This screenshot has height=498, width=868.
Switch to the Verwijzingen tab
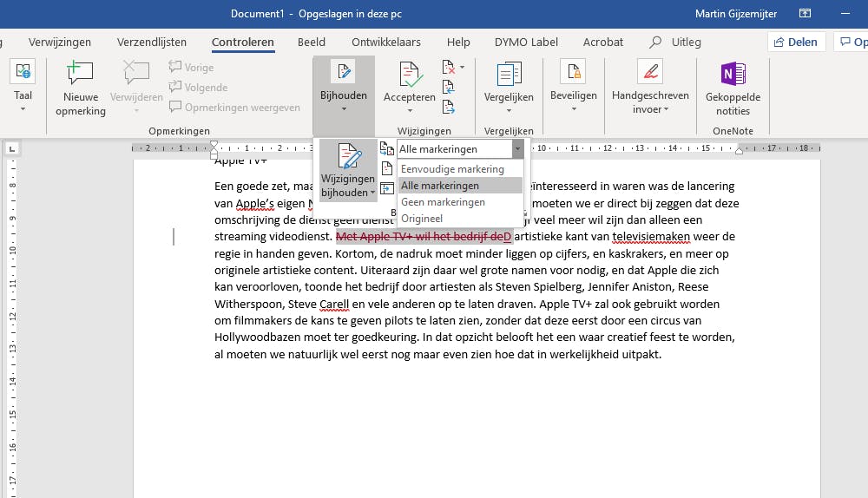60,42
